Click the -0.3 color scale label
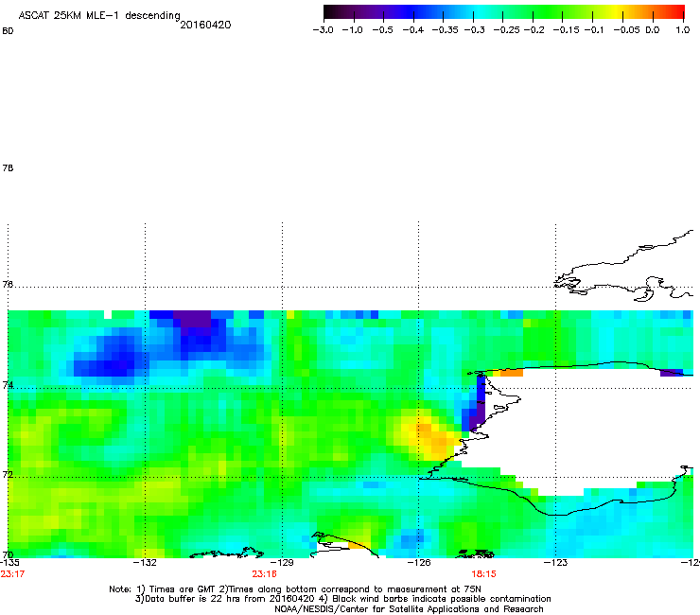The width and height of the screenshot is (700, 615). 475,30
